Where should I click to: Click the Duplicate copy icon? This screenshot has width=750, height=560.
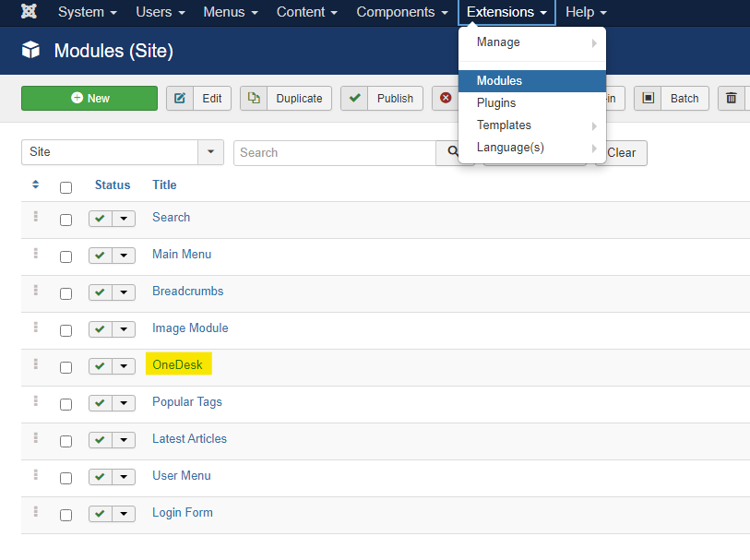coord(254,99)
